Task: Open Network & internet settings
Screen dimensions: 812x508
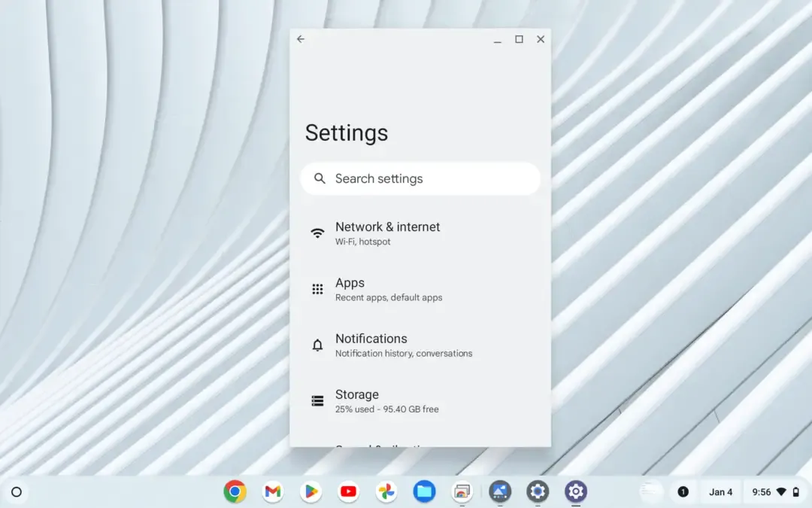Action: (420, 233)
